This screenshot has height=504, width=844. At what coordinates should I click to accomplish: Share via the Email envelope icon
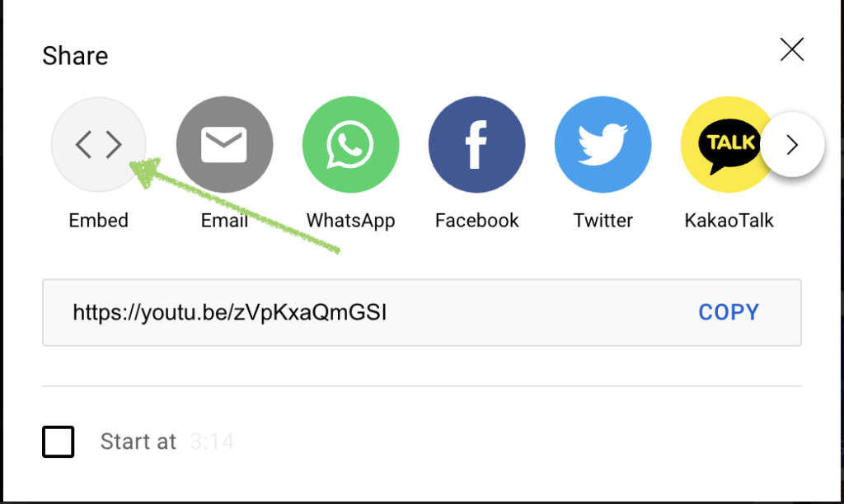pos(224,144)
